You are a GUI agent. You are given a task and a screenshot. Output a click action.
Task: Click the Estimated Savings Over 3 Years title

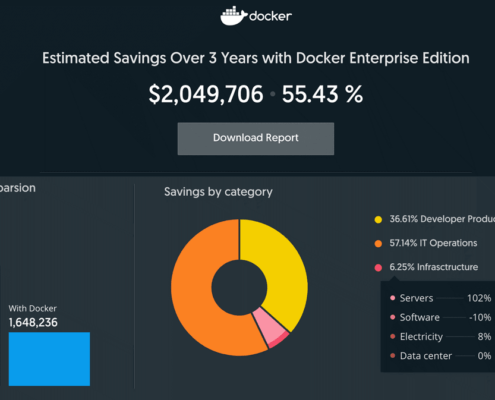tap(256, 58)
